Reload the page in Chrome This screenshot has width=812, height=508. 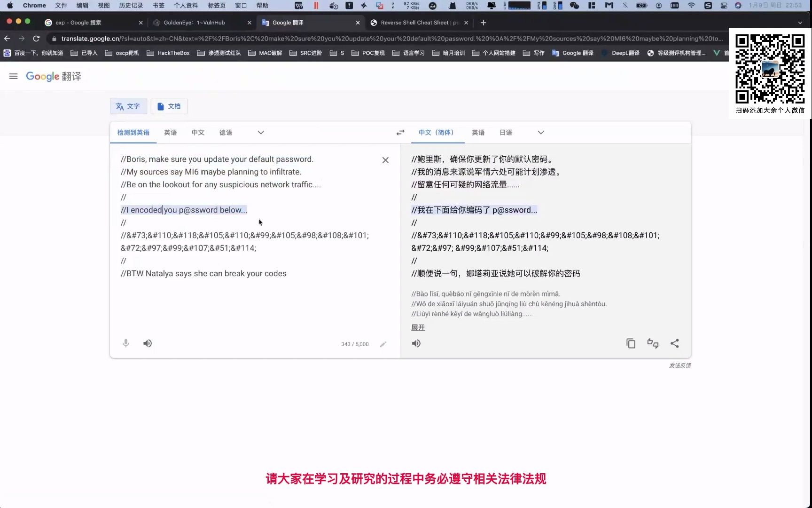(x=36, y=39)
